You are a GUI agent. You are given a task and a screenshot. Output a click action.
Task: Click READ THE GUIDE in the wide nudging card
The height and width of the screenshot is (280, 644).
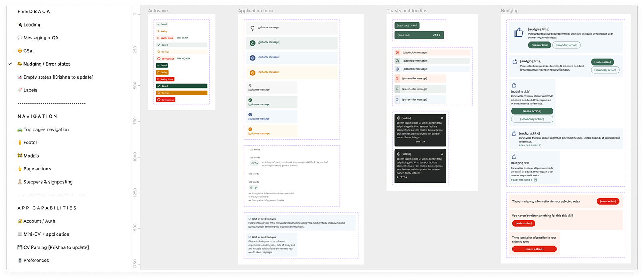pyautogui.click(x=528, y=145)
